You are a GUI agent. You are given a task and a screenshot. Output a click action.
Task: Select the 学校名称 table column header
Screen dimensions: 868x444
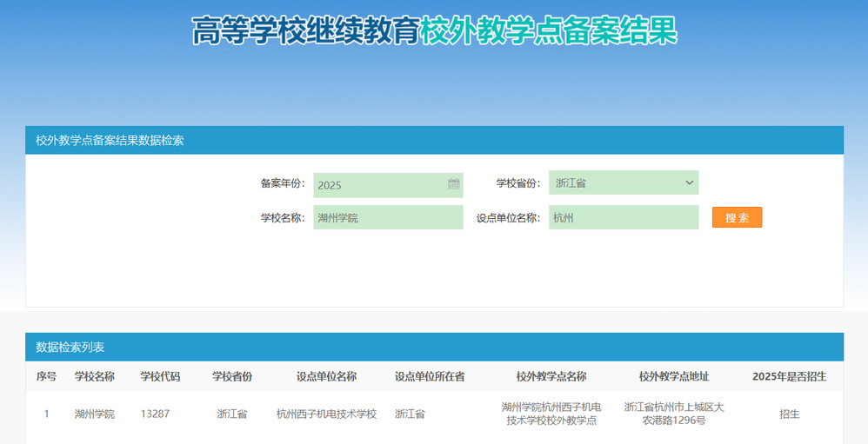(94, 376)
